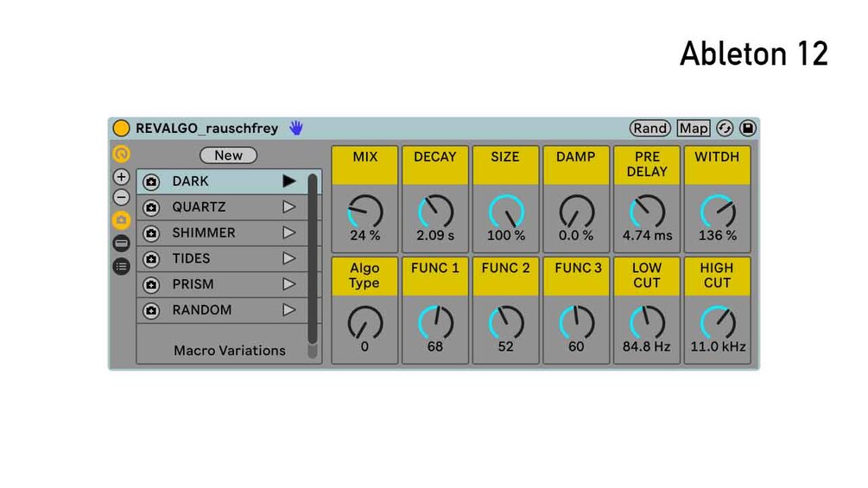
Task: Select the PRISM variation name
Action: (193, 284)
